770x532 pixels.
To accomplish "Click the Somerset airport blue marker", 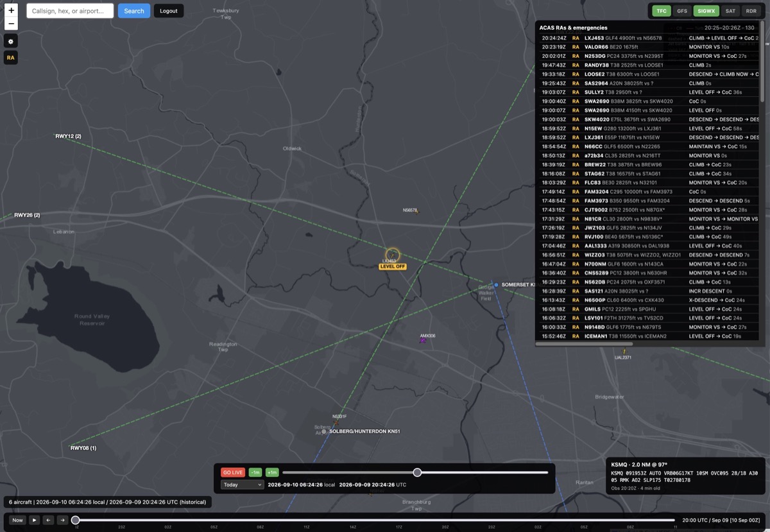I will coord(496,284).
